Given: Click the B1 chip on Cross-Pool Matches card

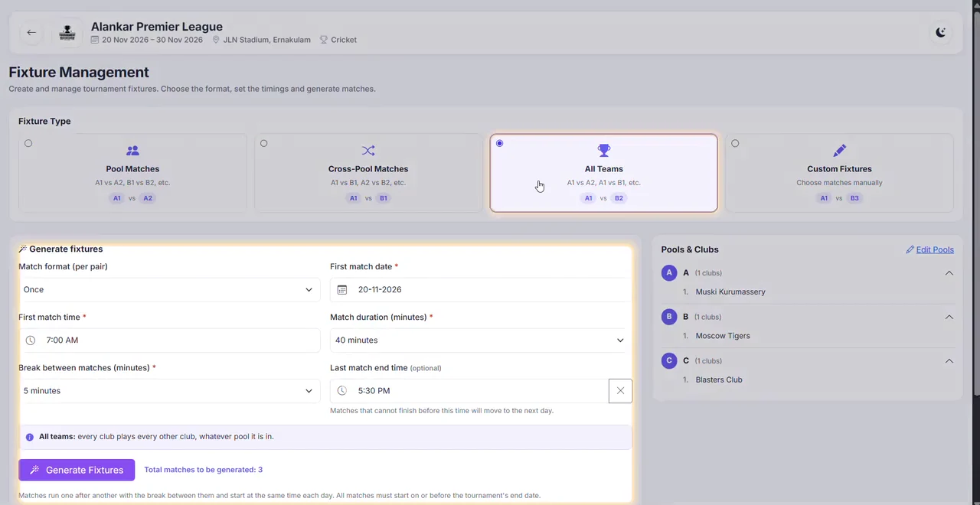Looking at the screenshot, I should 384,198.
